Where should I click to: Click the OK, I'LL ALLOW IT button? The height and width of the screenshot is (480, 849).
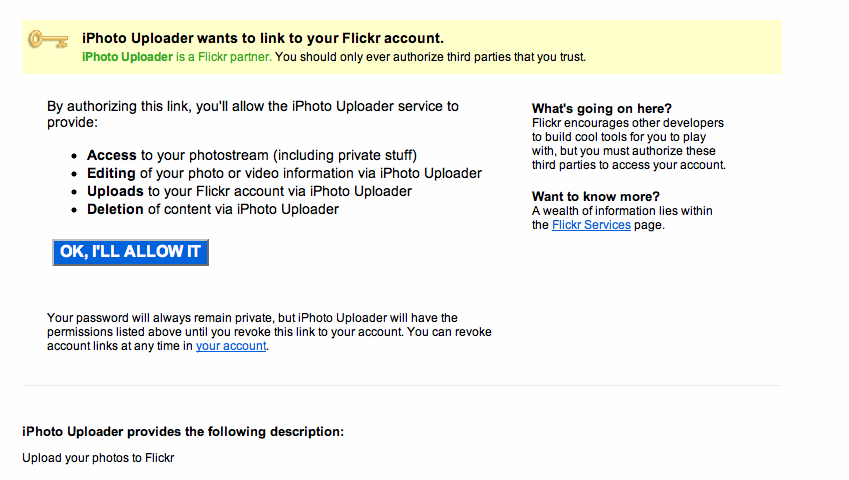click(x=130, y=252)
